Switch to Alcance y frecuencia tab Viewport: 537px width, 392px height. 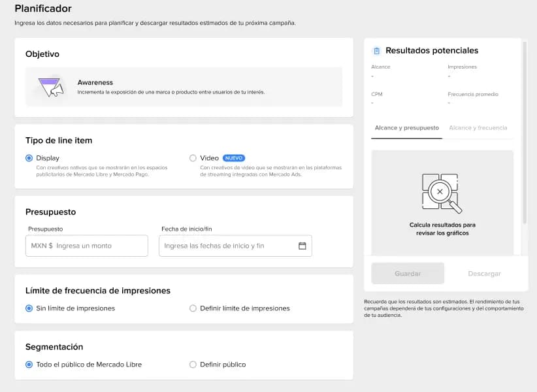(478, 128)
